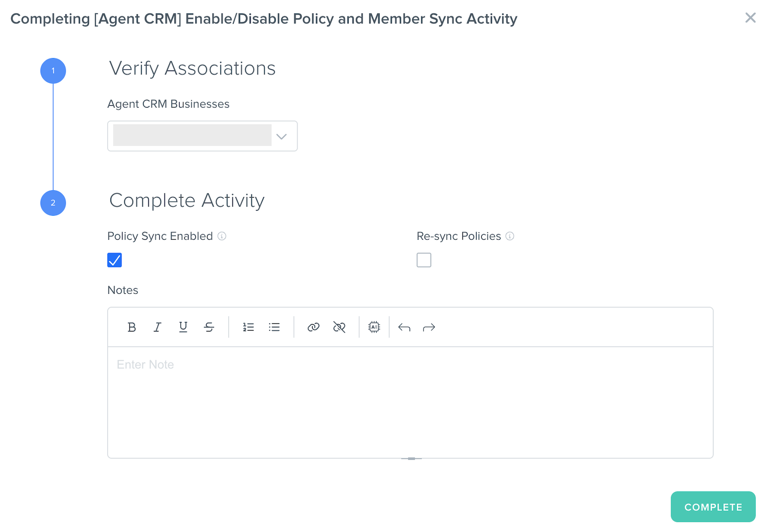The height and width of the screenshot is (532, 764).
Task: Undo the last note edit
Action: (404, 327)
